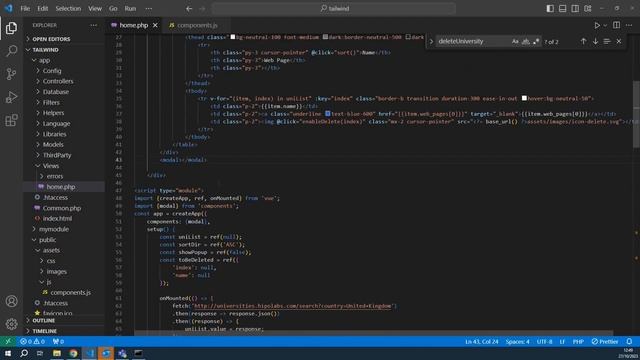This screenshot has width=640, height=360.
Task: Open Windows taskbar search
Action: click(x=24, y=353)
